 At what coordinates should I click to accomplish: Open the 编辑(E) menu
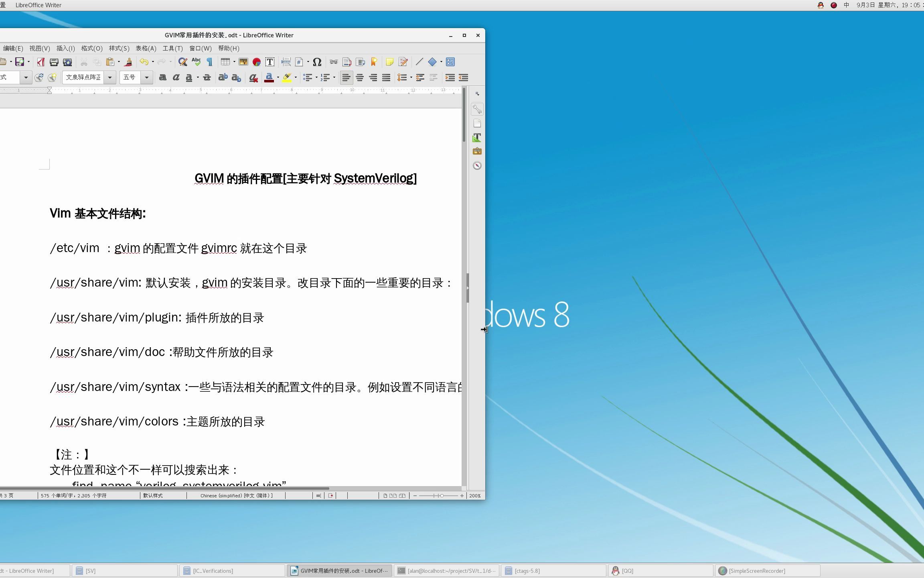(13, 48)
